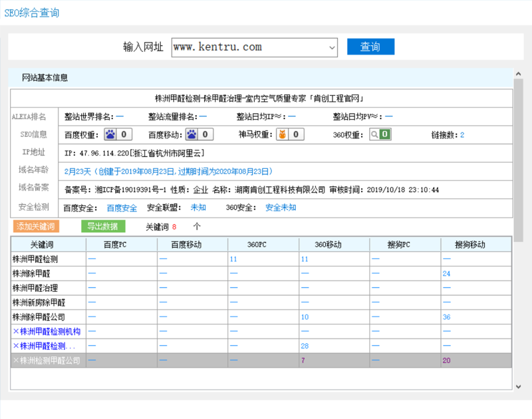Click the 整站世界排名 value
Image resolution: width=532 pixels, height=419 pixels.
coord(120,116)
